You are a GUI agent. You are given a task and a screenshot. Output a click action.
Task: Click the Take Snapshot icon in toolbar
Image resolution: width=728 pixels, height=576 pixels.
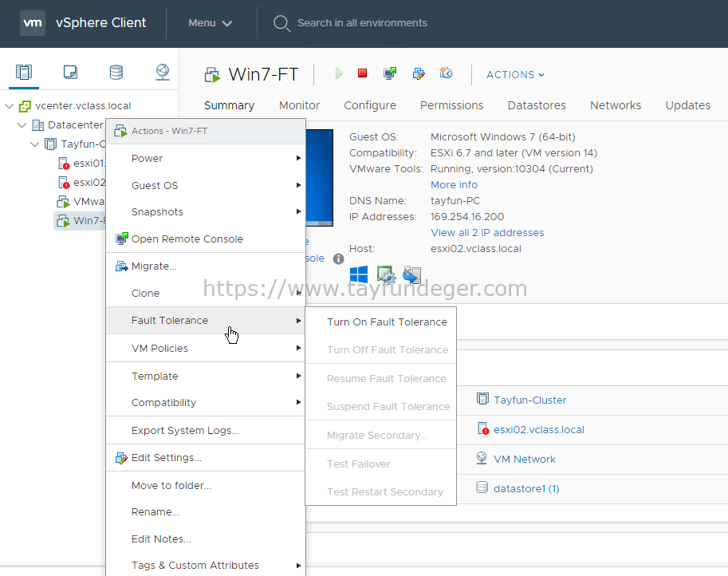pos(447,73)
